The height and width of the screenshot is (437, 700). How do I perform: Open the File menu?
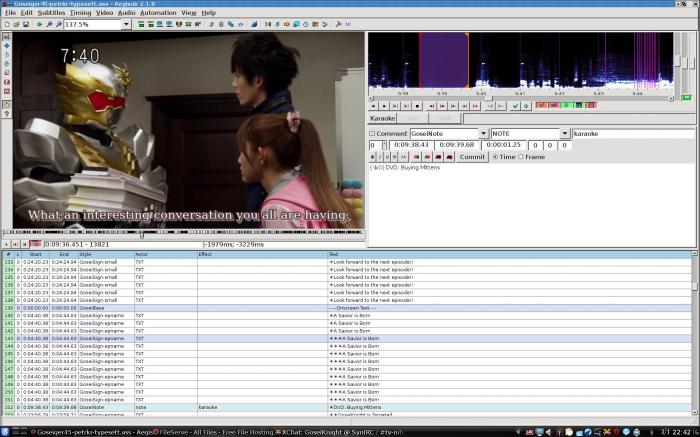[x=10, y=13]
